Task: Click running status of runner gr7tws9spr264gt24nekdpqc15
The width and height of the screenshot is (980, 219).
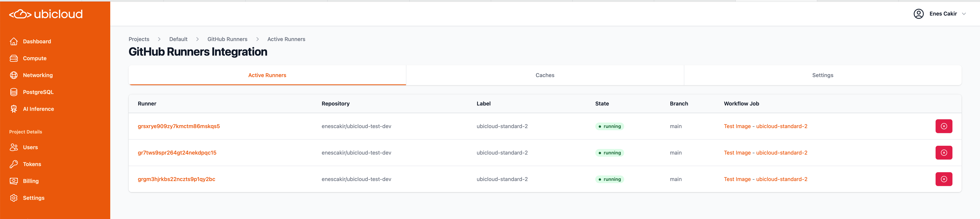Action: tap(609, 153)
